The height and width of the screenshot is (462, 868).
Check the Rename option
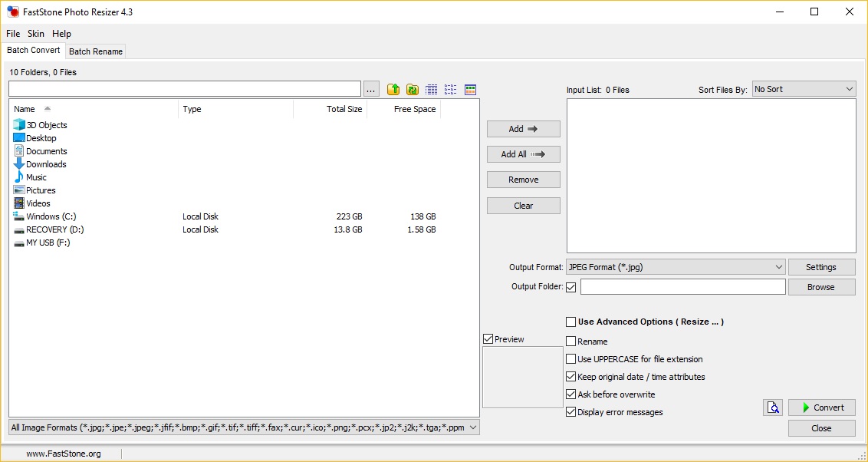tap(571, 341)
